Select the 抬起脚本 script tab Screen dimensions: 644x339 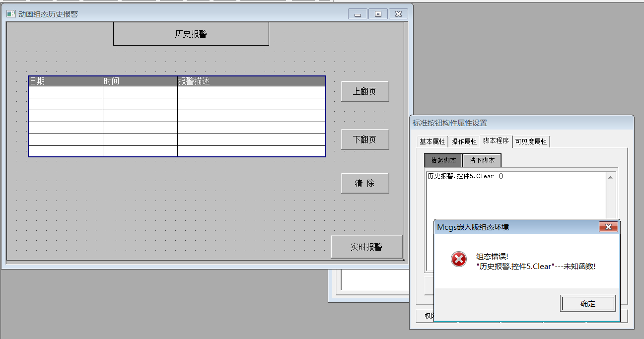click(443, 160)
